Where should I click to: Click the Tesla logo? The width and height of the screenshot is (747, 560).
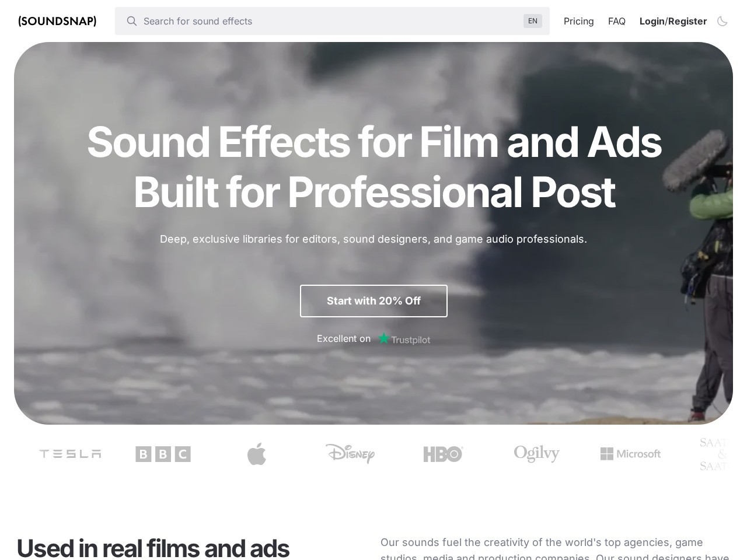[70, 454]
